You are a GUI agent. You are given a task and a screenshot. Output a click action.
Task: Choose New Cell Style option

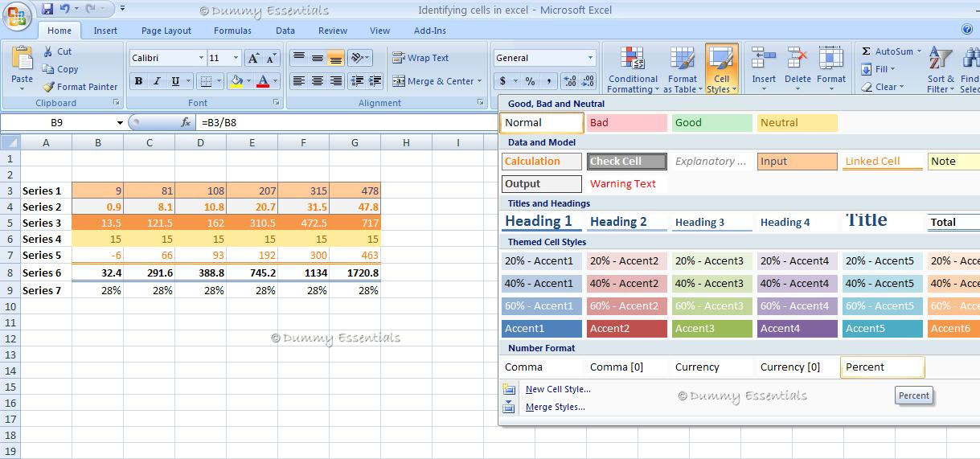[558, 389]
